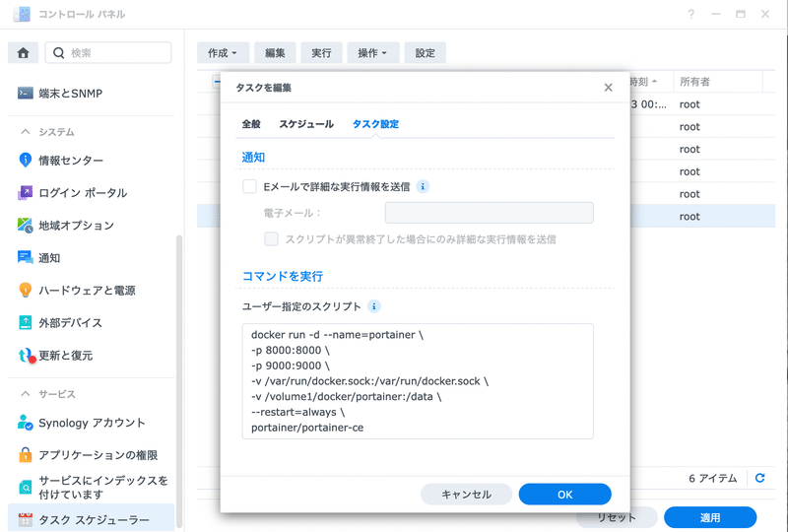Viewport: 788px width, 532px height.
Task: Toggle the header select-all checkbox in task list
Action: [x=216, y=82]
